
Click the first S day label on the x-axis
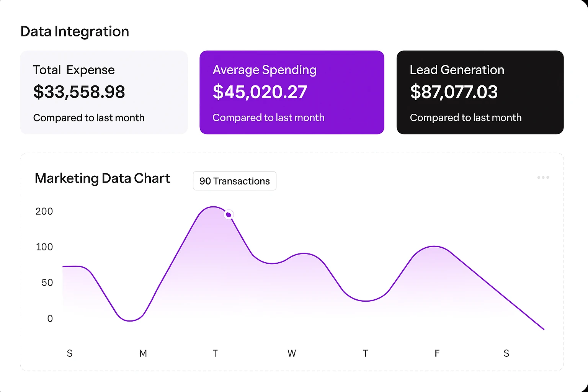pos(70,353)
